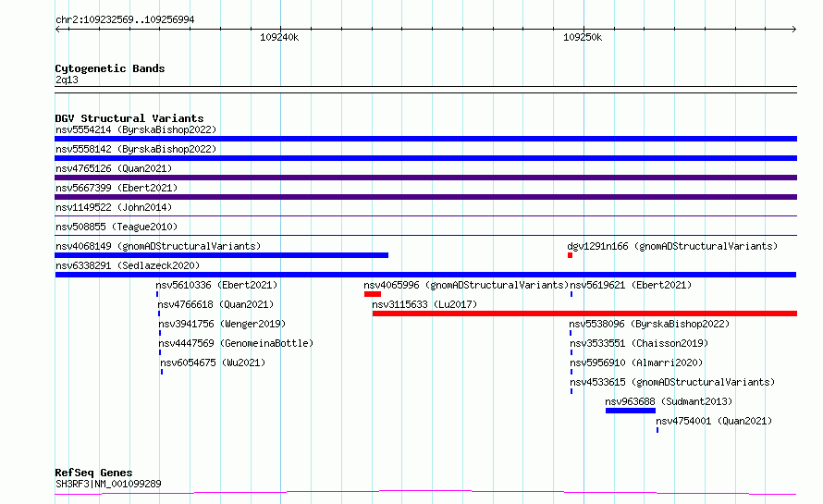
Task: Select the blue bar under nsv4068149
Action: pos(222,255)
